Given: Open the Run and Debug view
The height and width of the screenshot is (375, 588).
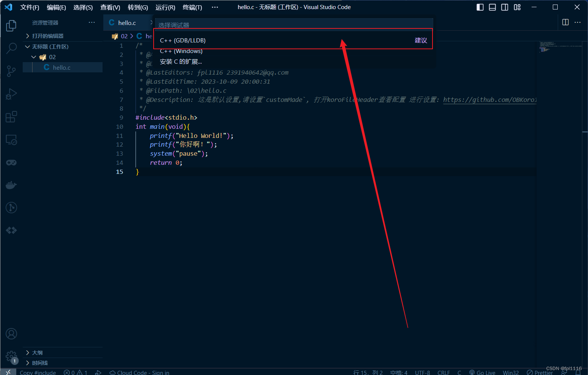Looking at the screenshot, I should (11, 94).
